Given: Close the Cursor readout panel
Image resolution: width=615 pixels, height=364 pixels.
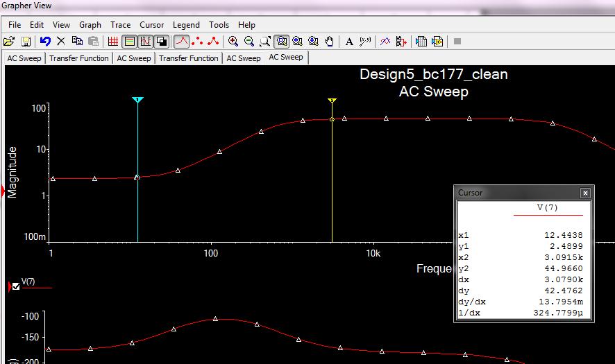Looking at the screenshot, I should pyautogui.click(x=585, y=193).
